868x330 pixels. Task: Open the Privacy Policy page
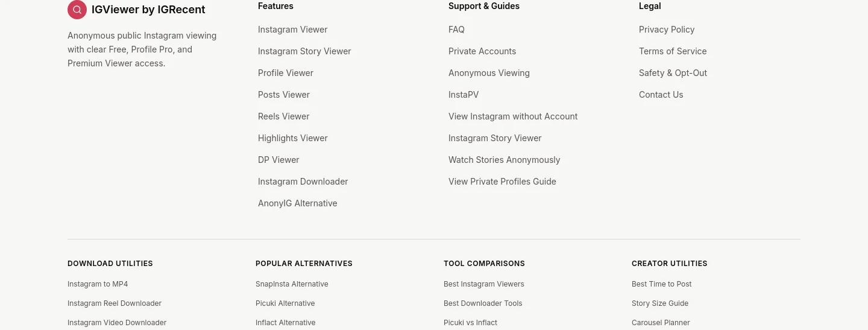coord(667,30)
